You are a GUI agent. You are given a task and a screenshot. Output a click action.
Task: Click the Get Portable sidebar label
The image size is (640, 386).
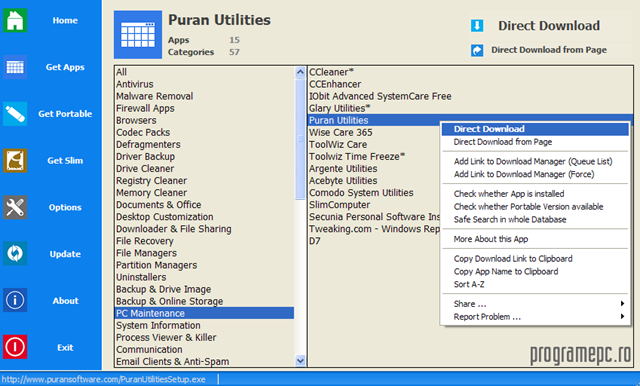pyautogui.click(x=65, y=114)
